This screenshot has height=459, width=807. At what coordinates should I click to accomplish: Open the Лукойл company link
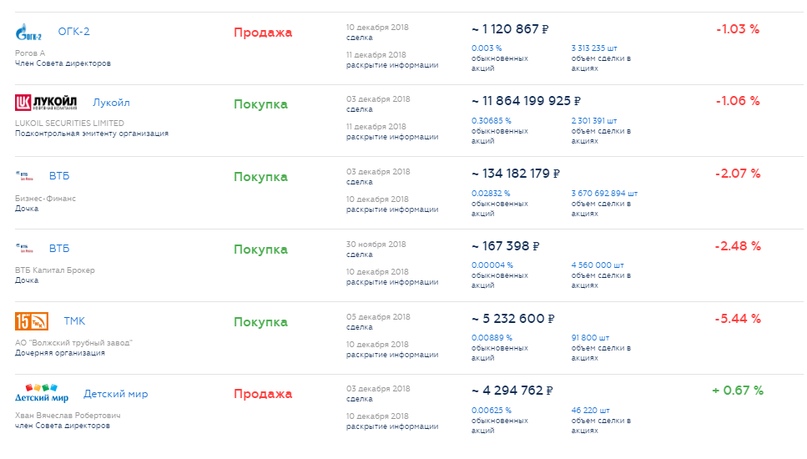coord(111,103)
